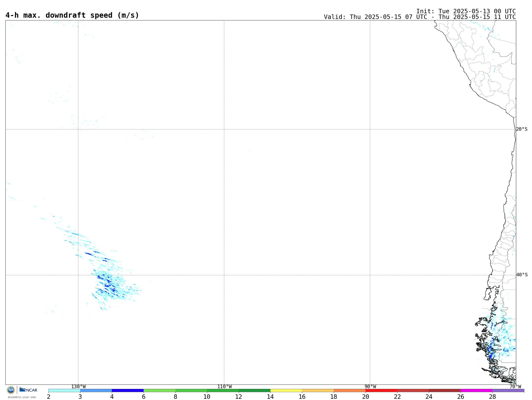Click the dark blue 4–6 color swatch
The image size is (532, 400).
(x=128, y=391)
